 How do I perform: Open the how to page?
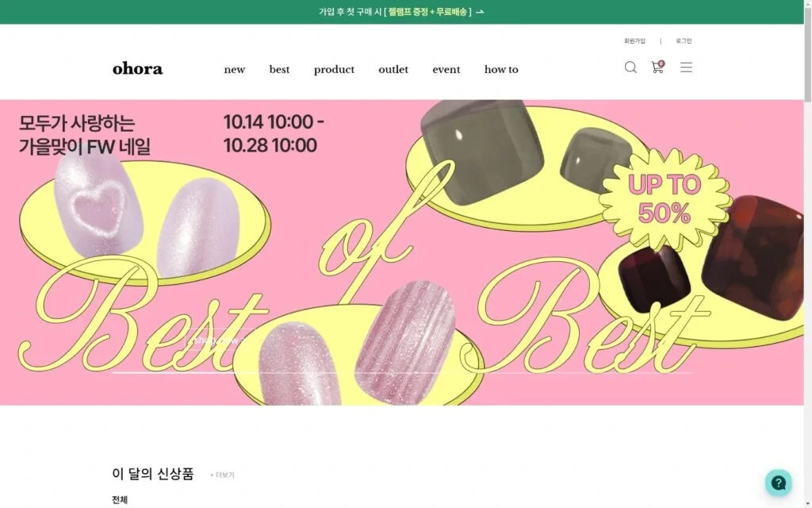pyautogui.click(x=501, y=70)
